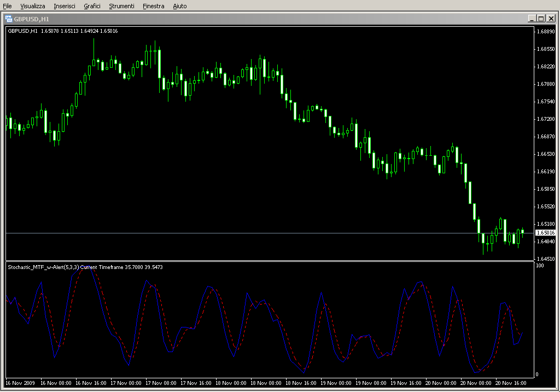Click the 1.68550 price scale value

click(x=546, y=49)
